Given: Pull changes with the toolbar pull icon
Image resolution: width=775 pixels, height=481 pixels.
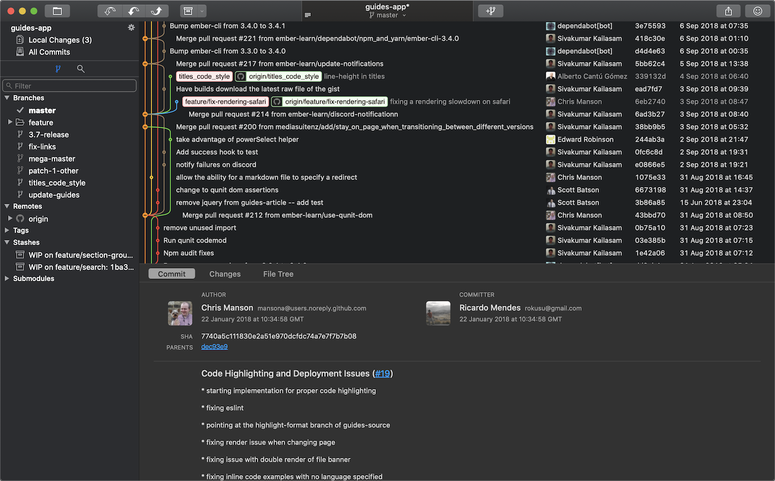Looking at the screenshot, I should click(133, 11).
